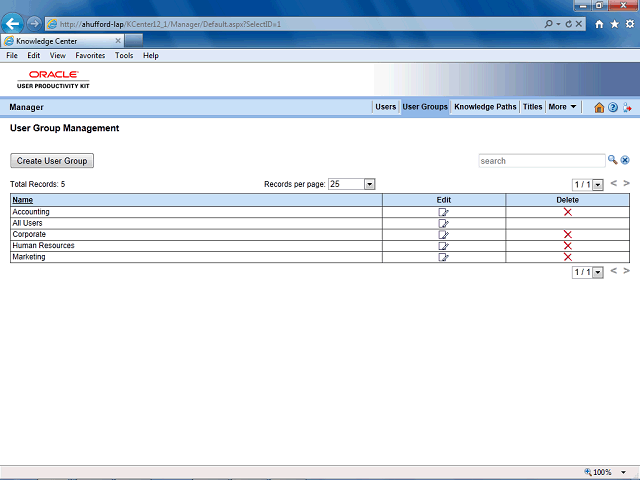
Task: Open the File menu
Action: pos(12,56)
